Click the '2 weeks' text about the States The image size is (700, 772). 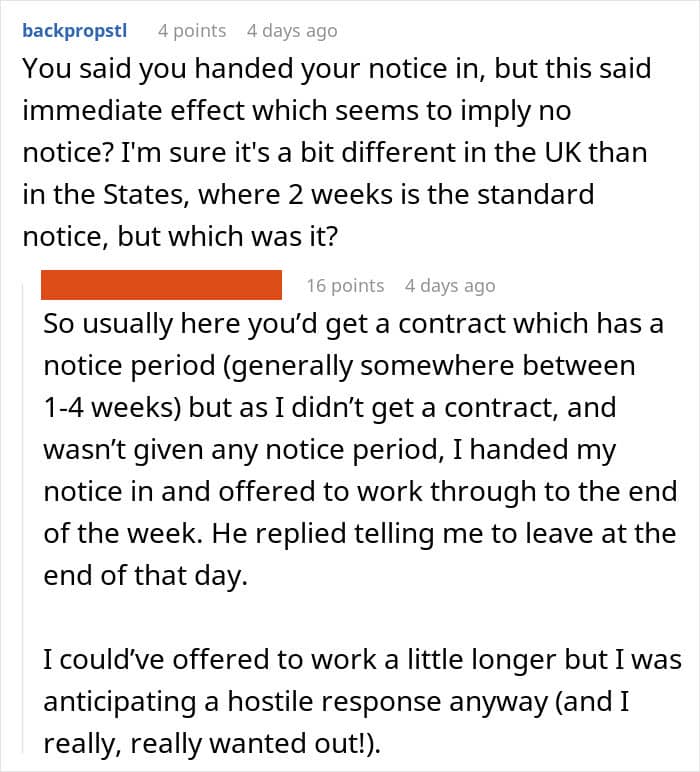pos(345,194)
